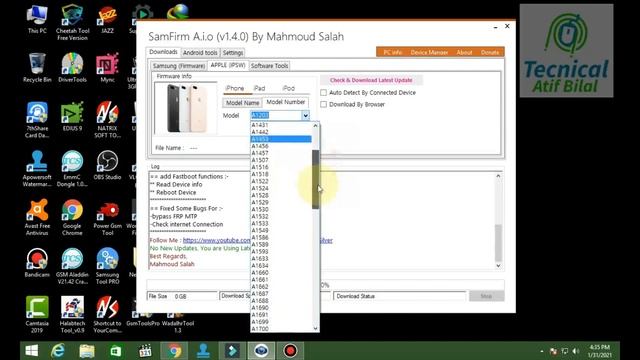Launch Apowersoft Watermark desktop icon
Viewport: 640px width, 360px height.
coord(37,169)
